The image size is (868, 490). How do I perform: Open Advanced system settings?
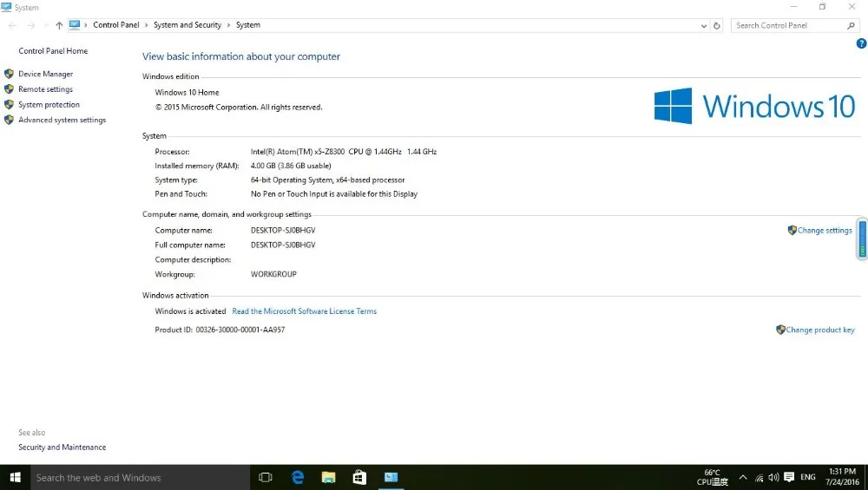click(62, 120)
